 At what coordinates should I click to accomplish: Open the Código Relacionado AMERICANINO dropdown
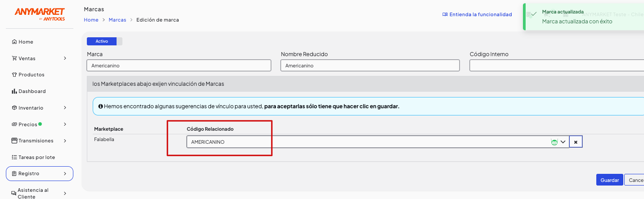click(x=378, y=142)
